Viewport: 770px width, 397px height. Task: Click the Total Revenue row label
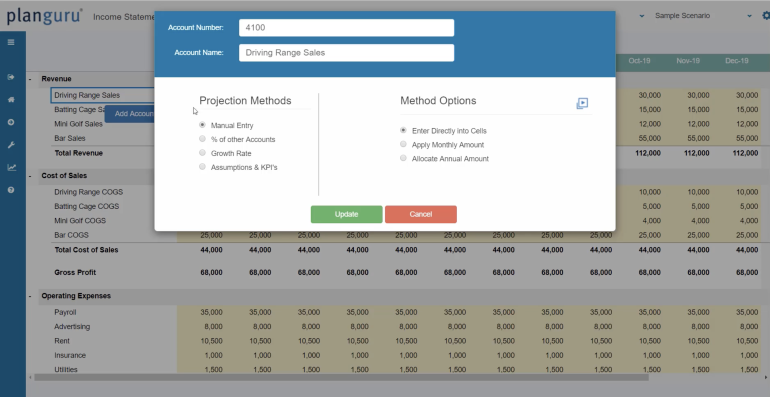tap(79, 153)
